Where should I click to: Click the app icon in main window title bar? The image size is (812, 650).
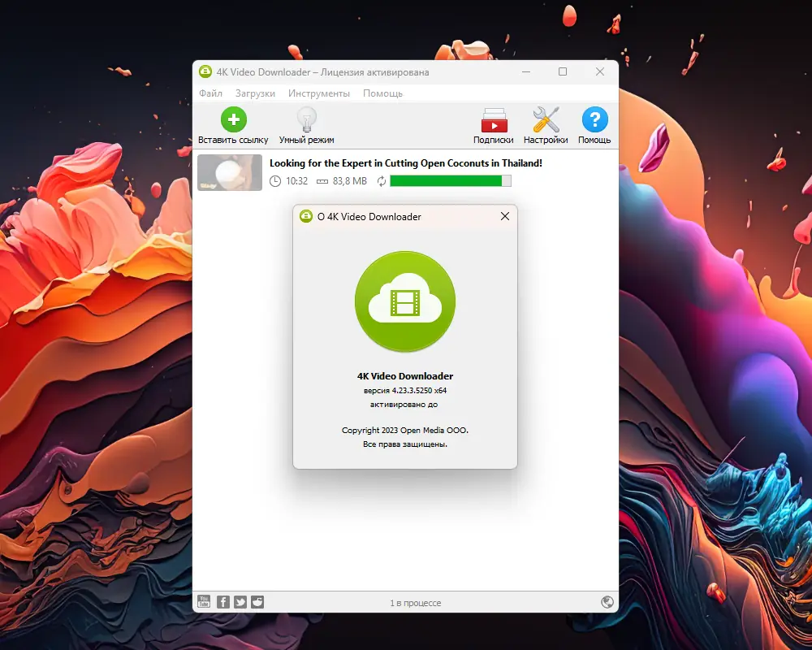[205, 71]
